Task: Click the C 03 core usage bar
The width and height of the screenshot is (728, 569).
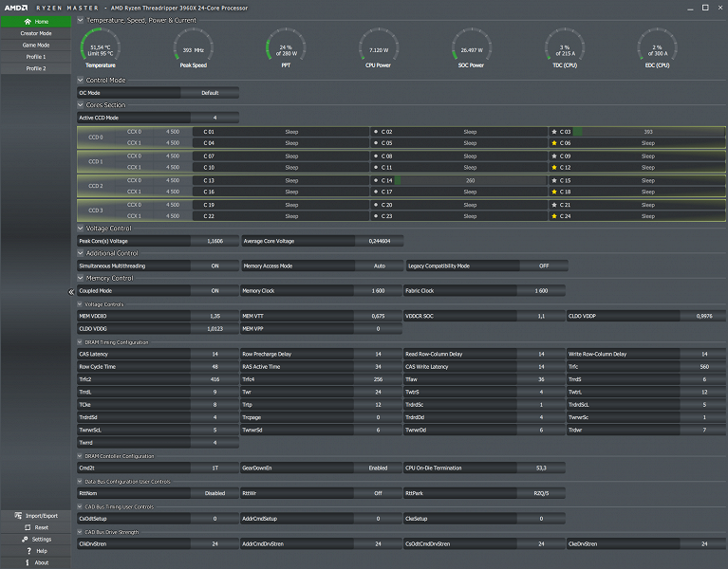Action: point(648,132)
